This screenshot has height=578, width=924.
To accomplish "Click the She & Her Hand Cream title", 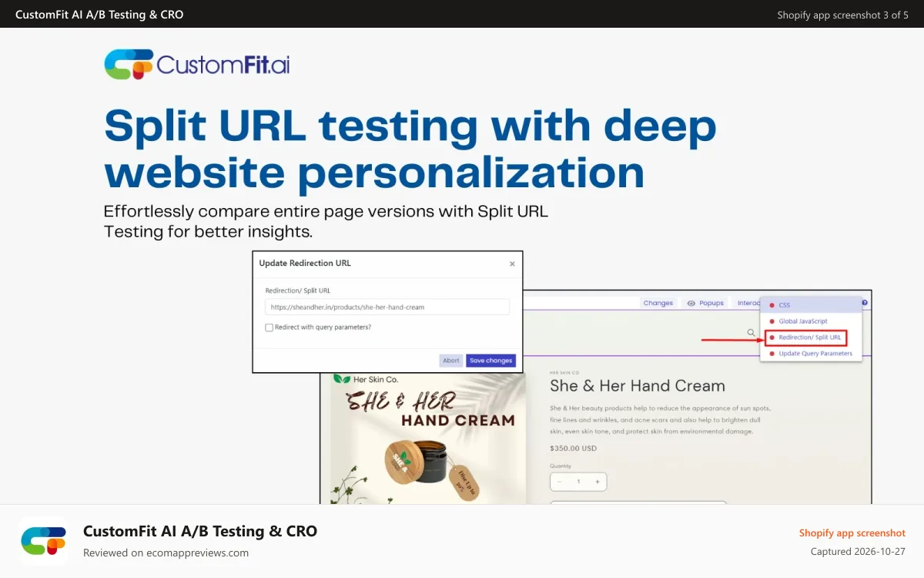I will point(638,385).
